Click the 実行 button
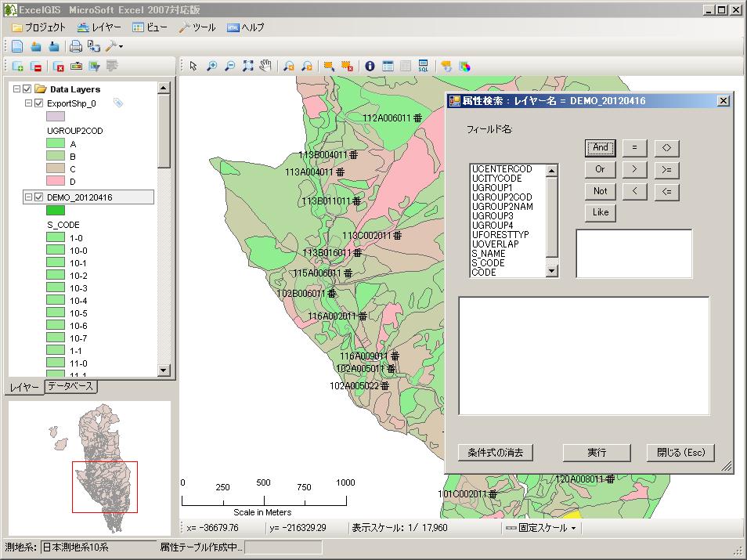 point(597,453)
